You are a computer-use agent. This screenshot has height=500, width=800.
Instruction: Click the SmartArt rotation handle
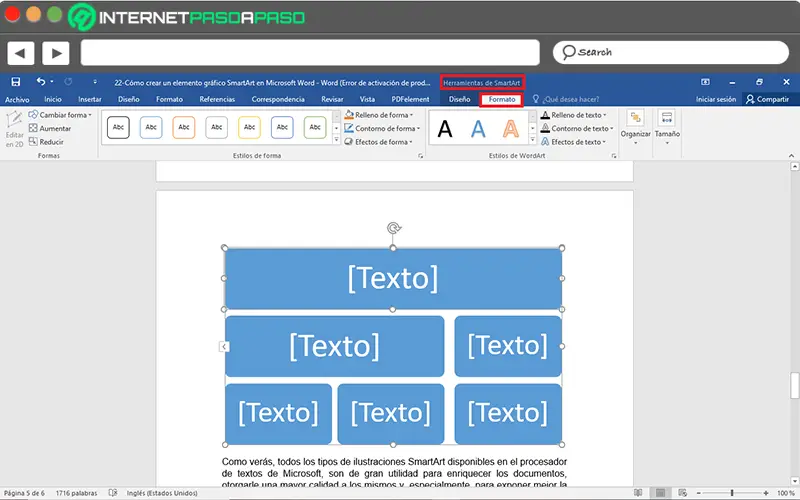coord(393,228)
